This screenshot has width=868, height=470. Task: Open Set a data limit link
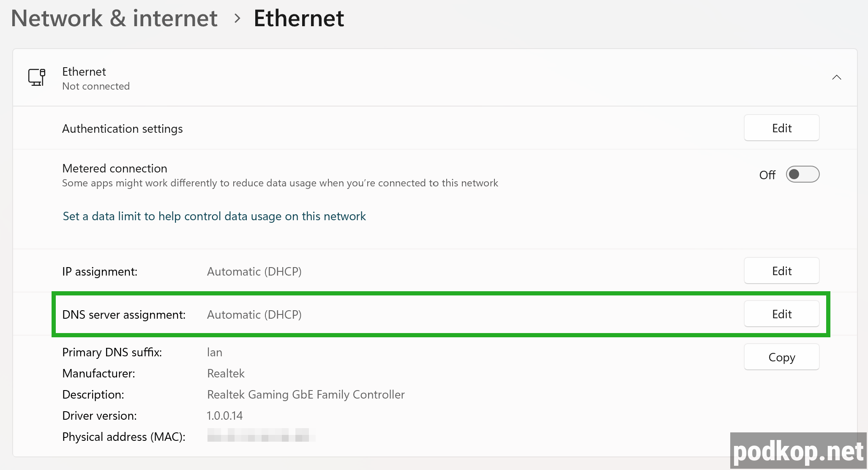tap(214, 216)
